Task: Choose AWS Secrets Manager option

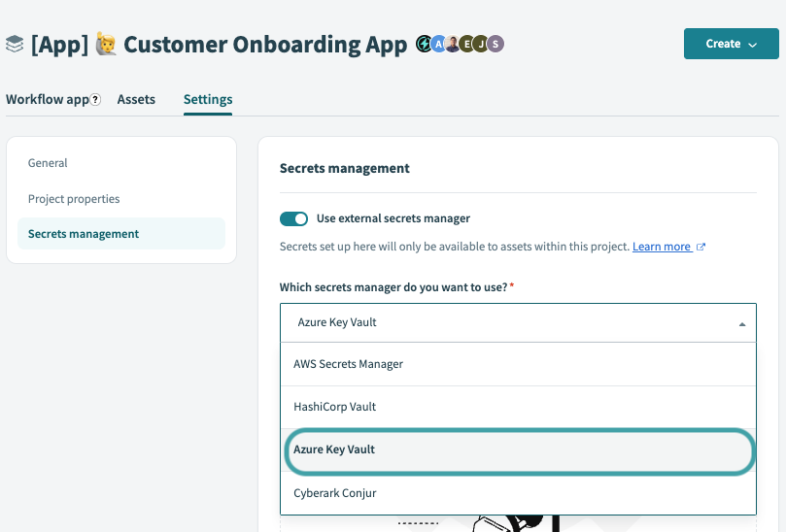Action: [348, 364]
